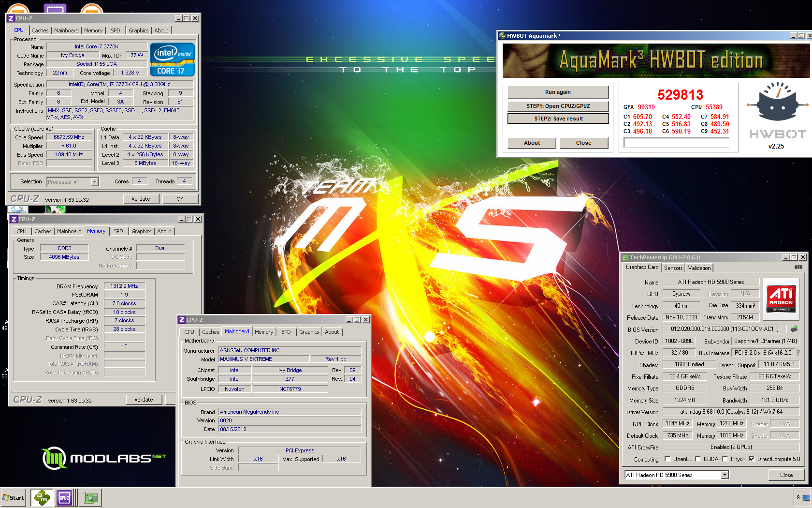Viewport: 812px width, 508px height.
Task: Switch to Caches tab in top CPU-Z window
Action: click(40, 30)
